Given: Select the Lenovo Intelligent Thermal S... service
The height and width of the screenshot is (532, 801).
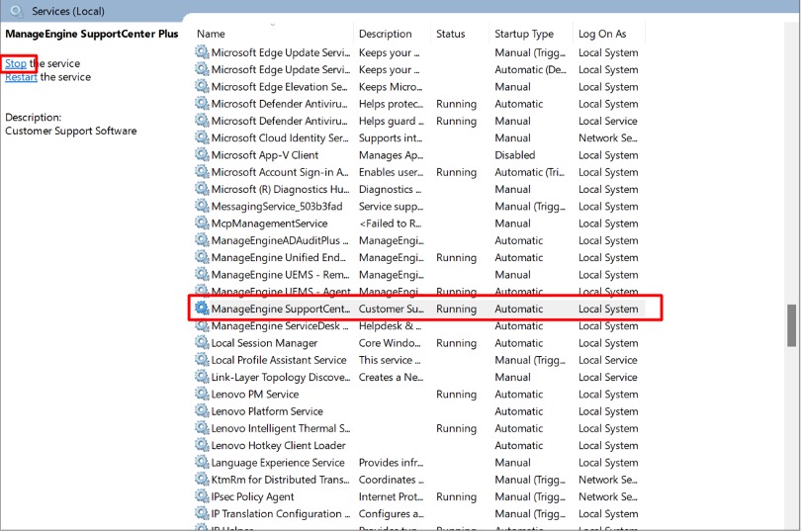Looking at the screenshot, I should (x=281, y=428).
